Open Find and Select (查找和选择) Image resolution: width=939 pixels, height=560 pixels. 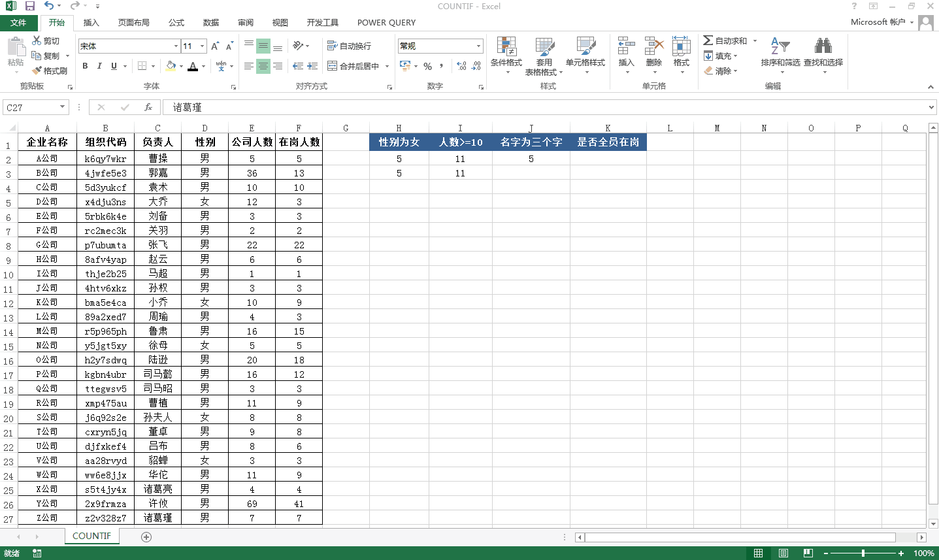pyautogui.click(x=823, y=55)
